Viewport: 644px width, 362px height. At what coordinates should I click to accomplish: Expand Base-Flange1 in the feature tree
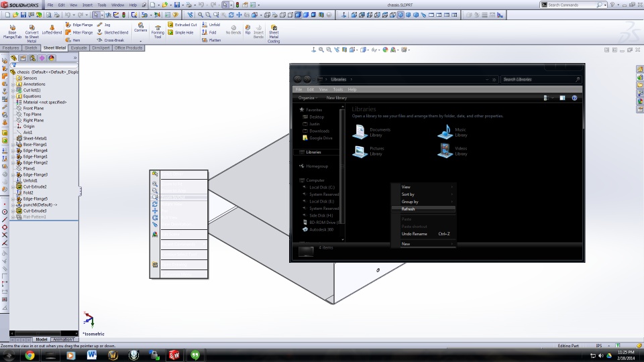13,145
